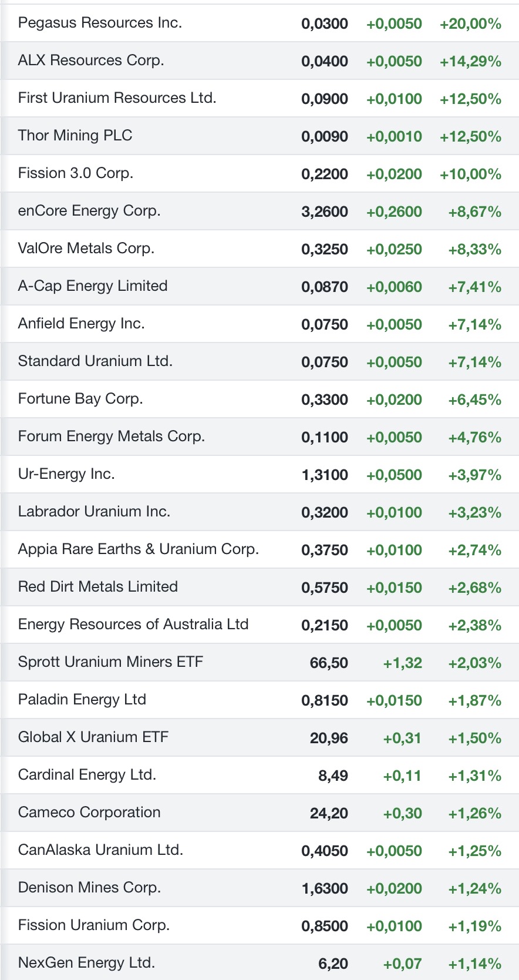519x980 pixels.
Task: Open Labrador Uranium Inc. details
Action: 94,512
